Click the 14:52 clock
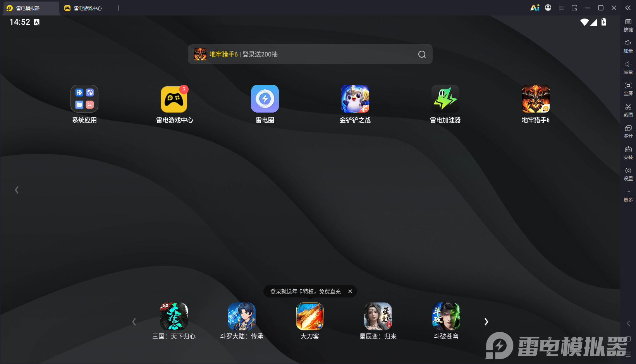This screenshot has width=636, height=364. pyautogui.click(x=20, y=22)
